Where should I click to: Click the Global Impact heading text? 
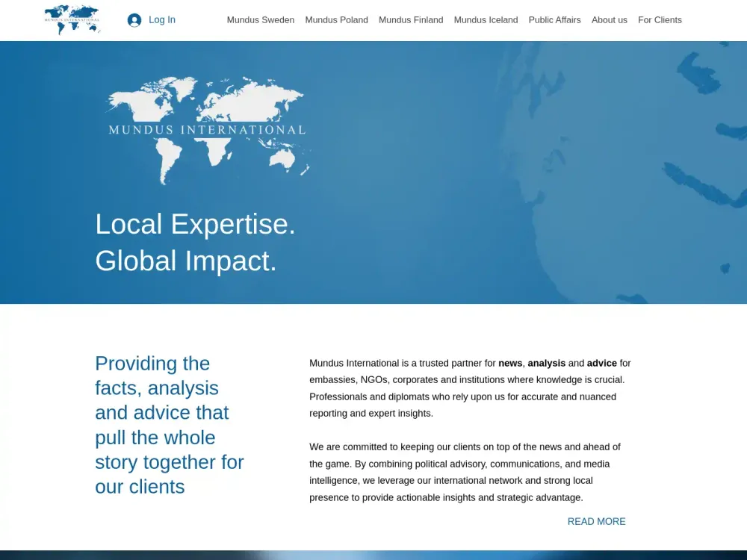point(185,261)
